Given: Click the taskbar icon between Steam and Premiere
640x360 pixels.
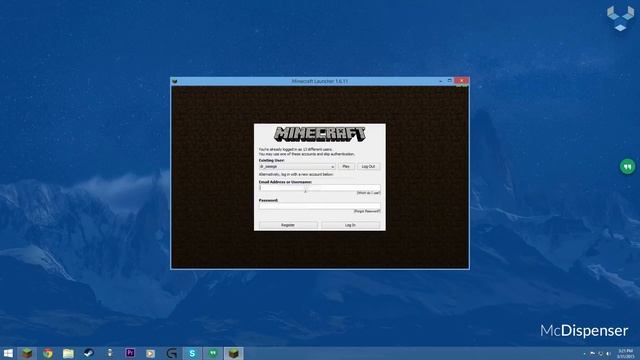Looking at the screenshot, I should (109, 353).
